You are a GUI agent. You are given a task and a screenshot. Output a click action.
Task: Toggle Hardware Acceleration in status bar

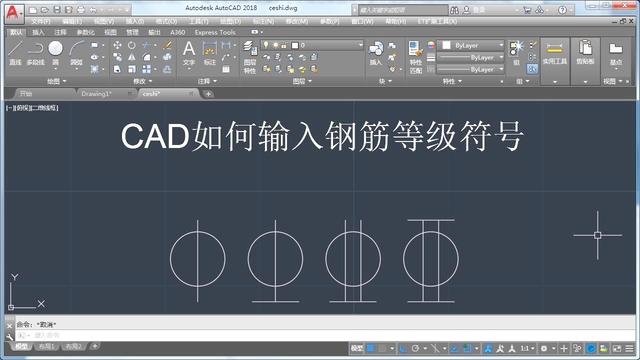[591, 349]
